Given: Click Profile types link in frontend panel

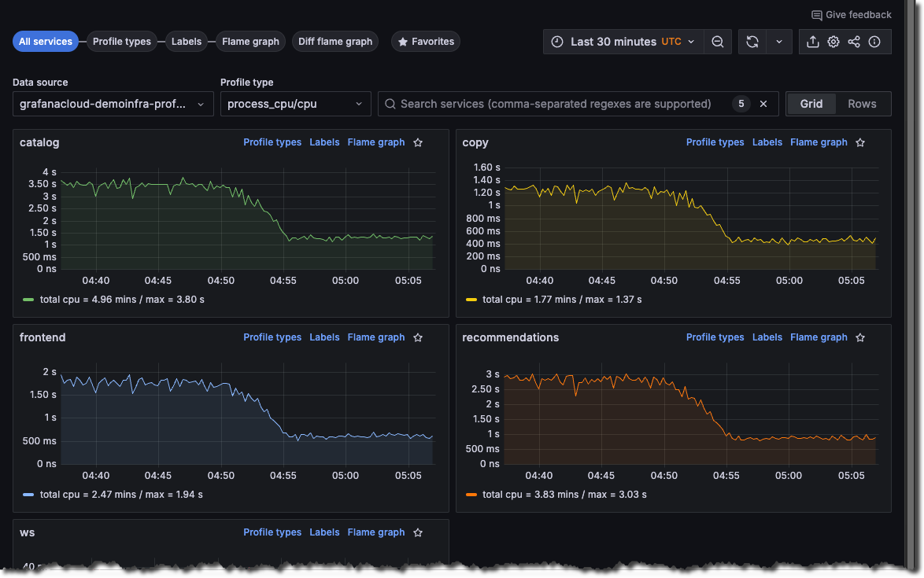Looking at the screenshot, I should pyautogui.click(x=272, y=337).
